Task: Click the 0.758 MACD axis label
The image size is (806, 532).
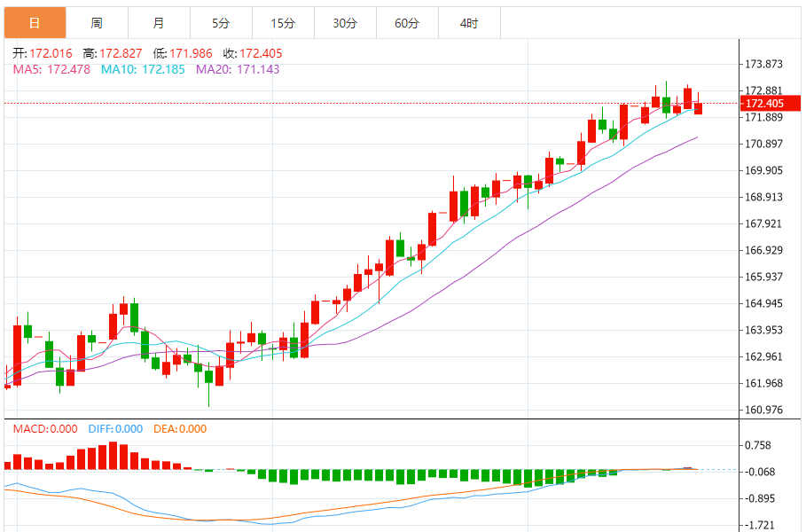Action: point(758,446)
